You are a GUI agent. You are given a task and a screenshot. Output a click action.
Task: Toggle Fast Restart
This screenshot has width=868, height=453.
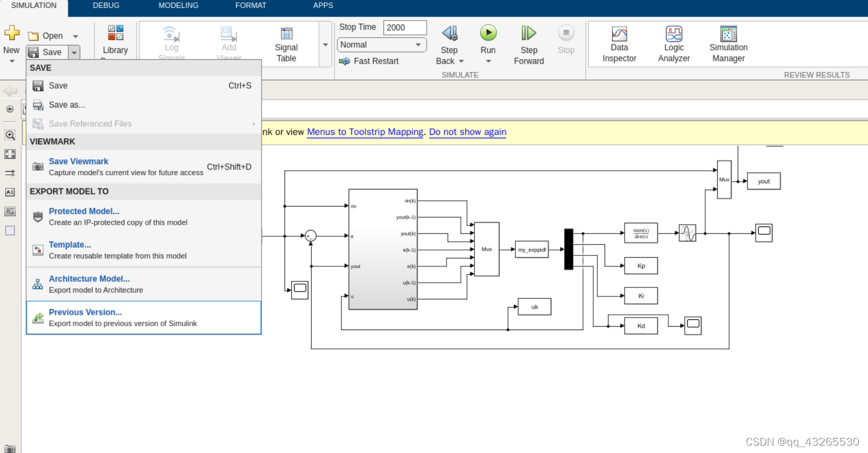tap(369, 61)
